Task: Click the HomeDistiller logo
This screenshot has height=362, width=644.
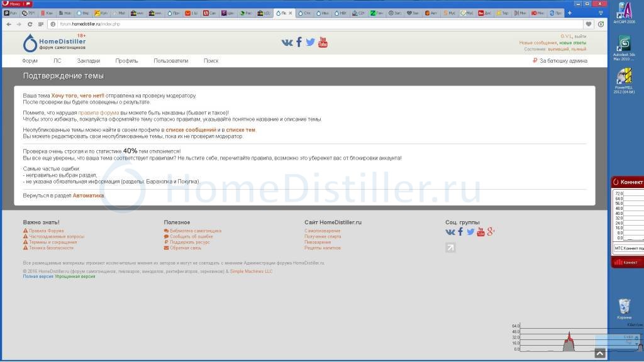Action: click(54, 43)
